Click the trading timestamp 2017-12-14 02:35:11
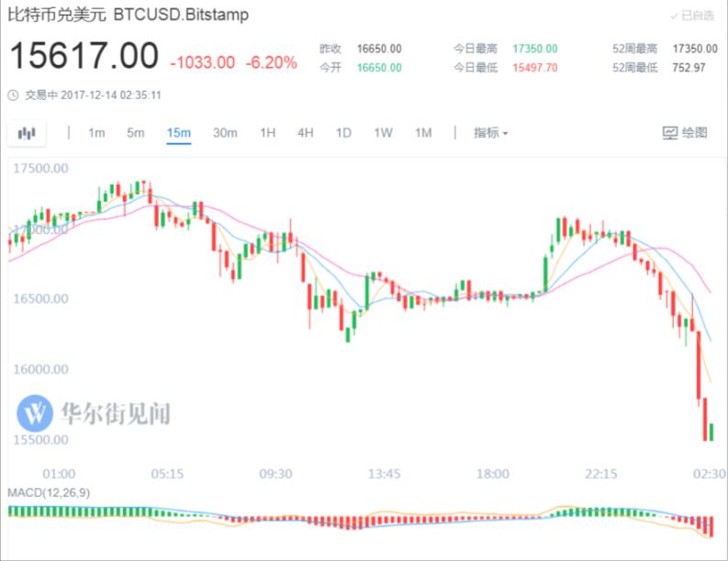 pyautogui.click(x=111, y=95)
